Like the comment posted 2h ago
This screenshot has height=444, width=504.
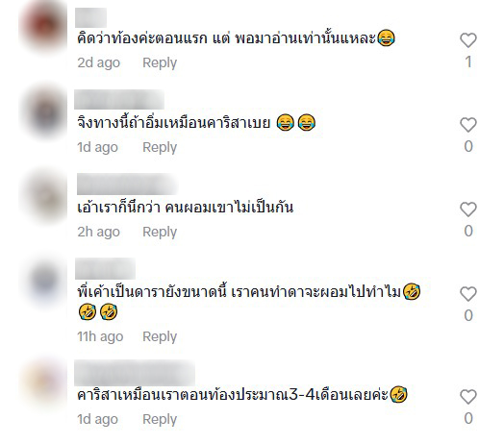pos(468,210)
